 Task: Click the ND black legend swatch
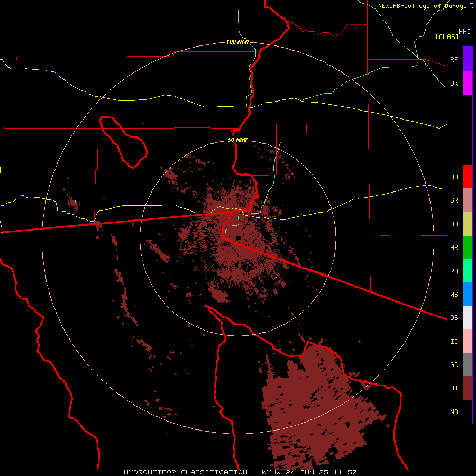467,411
